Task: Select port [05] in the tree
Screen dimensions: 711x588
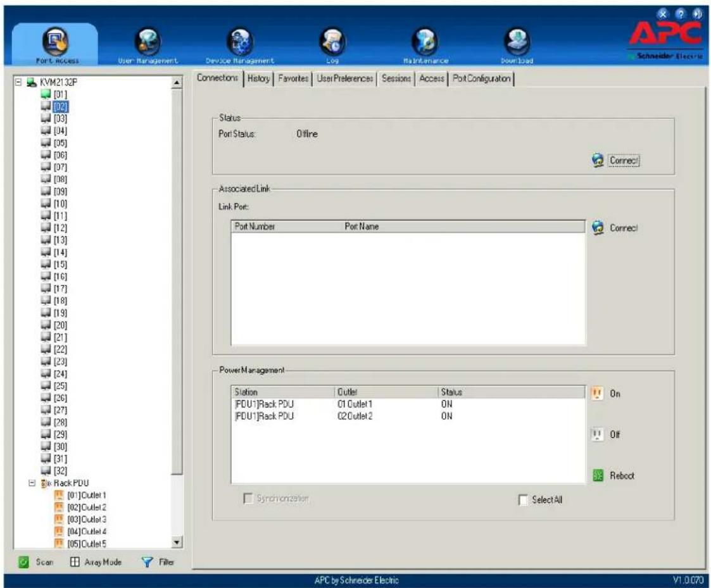Action: click(60, 143)
